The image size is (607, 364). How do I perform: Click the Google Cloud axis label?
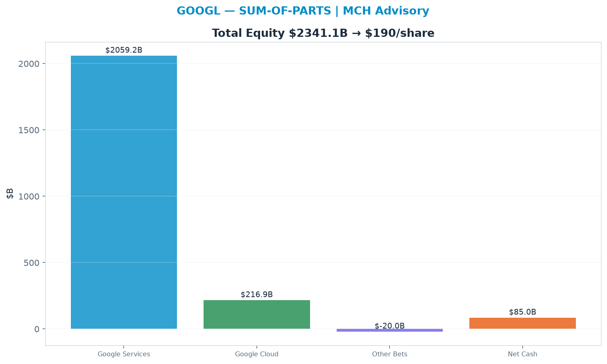coord(257,354)
